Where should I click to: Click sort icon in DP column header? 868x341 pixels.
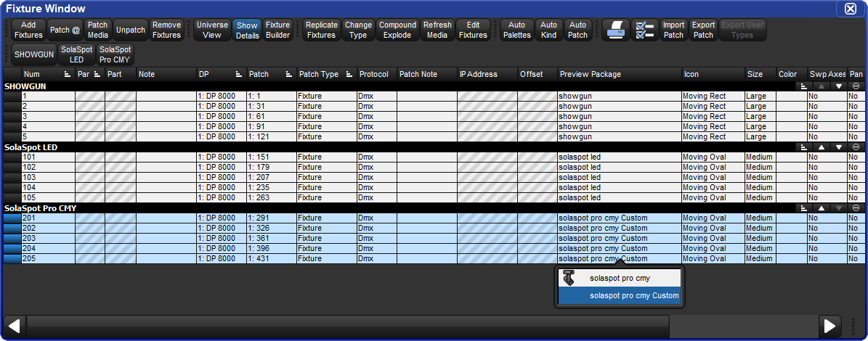tap(239, 74)
